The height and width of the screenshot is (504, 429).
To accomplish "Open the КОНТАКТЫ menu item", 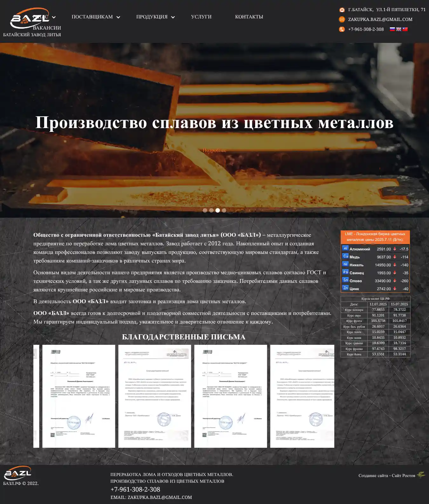I will point(249,17).
